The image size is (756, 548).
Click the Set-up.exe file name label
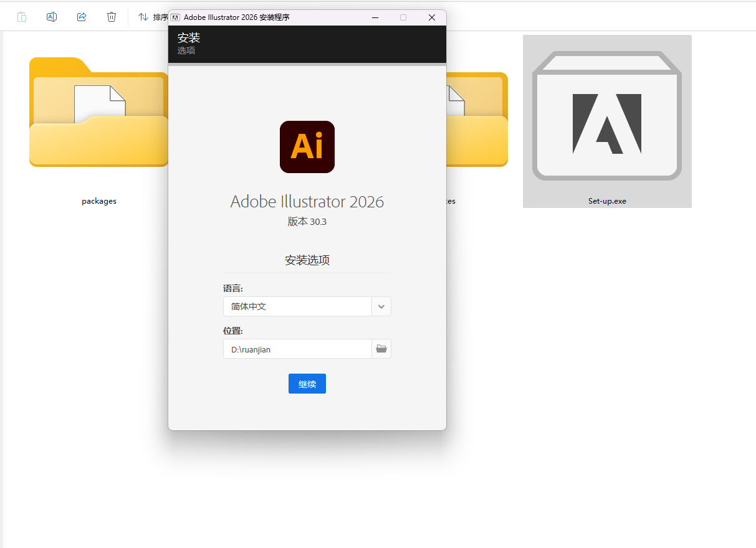tap(607, 201)
